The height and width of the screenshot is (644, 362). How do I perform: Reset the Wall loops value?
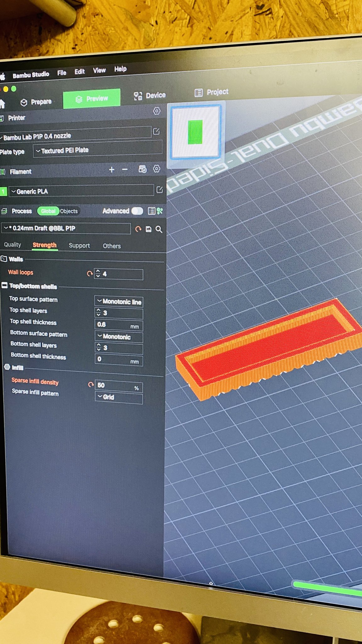click(90, 274)
